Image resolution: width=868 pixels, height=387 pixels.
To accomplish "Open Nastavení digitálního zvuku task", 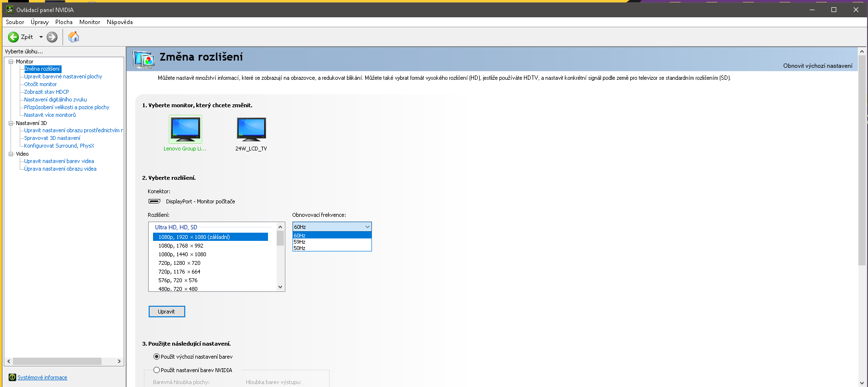I will 55,100.
